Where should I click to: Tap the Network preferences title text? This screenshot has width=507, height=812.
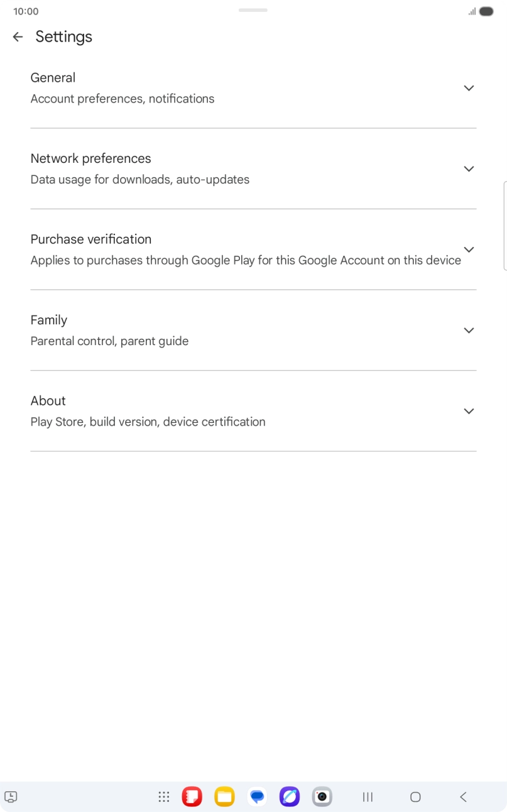tap(90, 158)
